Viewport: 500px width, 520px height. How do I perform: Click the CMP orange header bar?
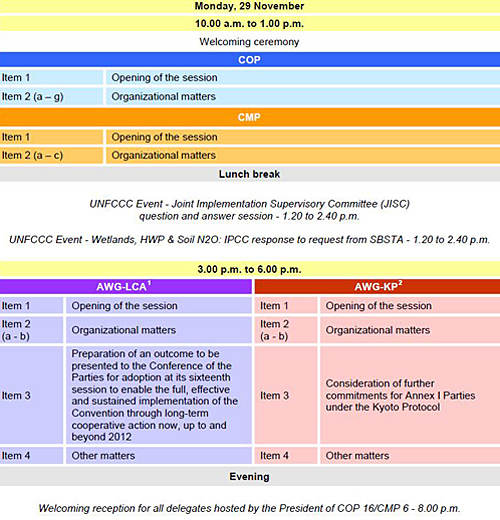tap(250, 117)
